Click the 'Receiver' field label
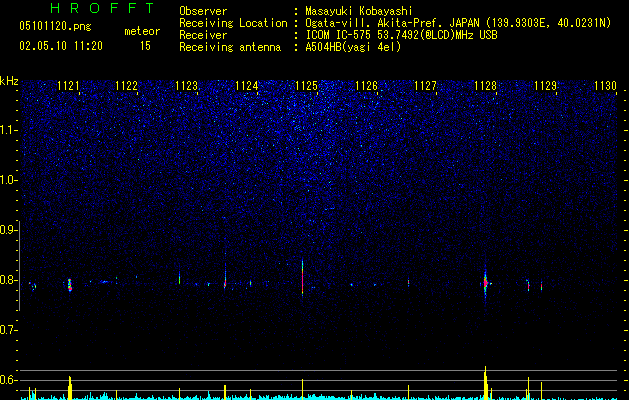 coord(203,35)
